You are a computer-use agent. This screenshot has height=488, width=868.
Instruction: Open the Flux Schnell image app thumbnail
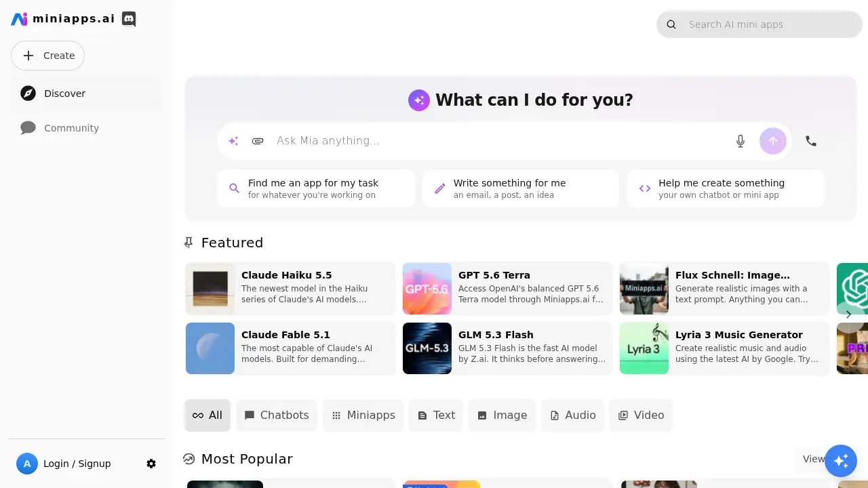644,289
